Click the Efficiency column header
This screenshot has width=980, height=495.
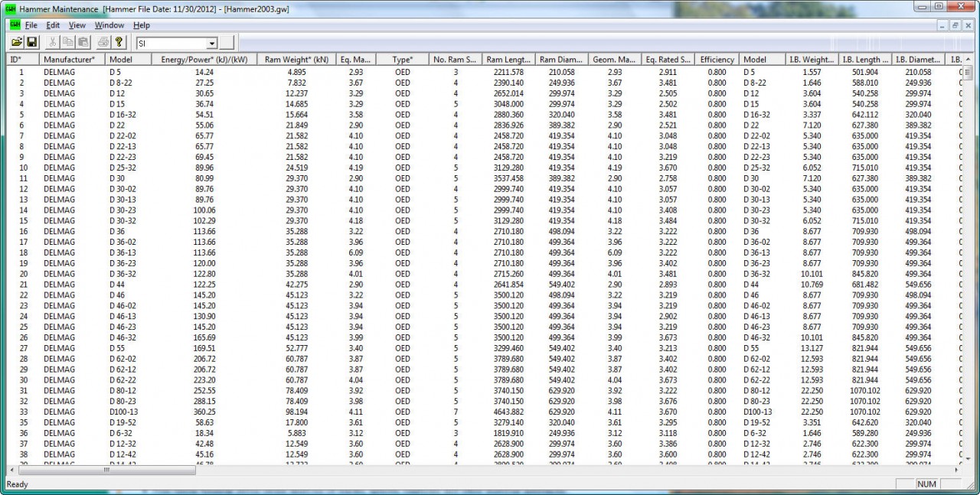[x=717, y=60]
